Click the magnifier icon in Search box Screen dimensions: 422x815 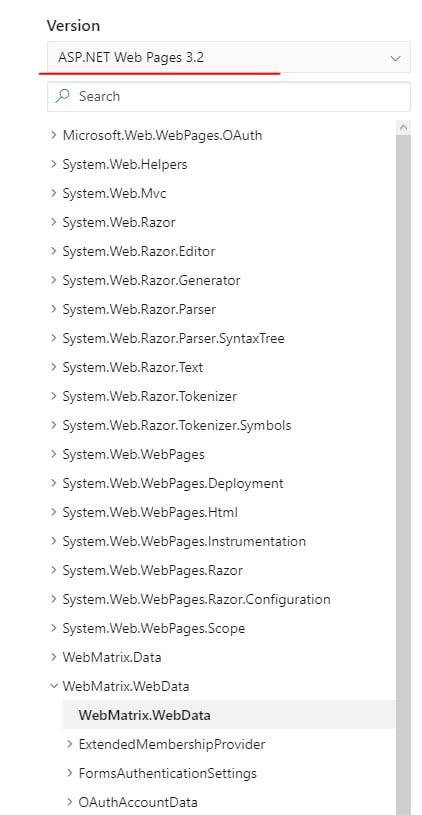point(62,96)
